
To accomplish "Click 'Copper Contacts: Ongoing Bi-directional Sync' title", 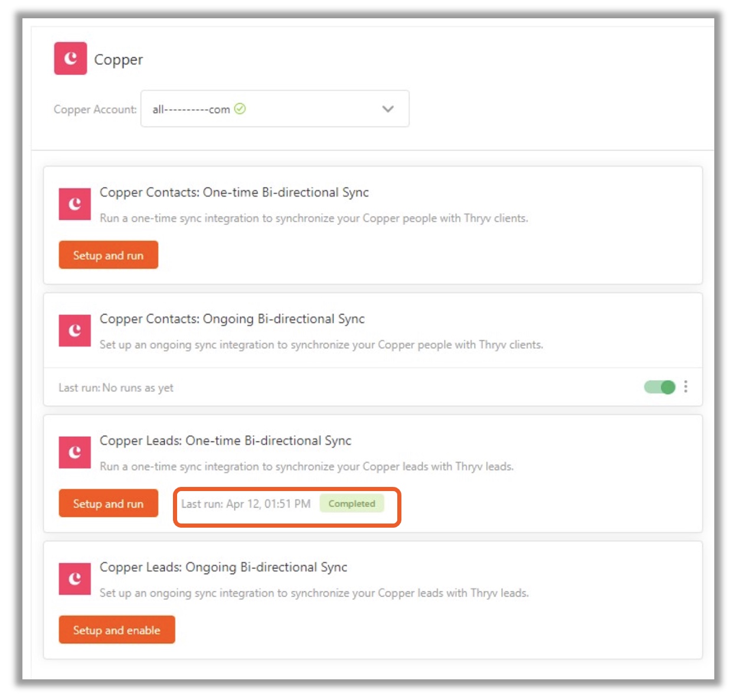I will click(232, 319).
